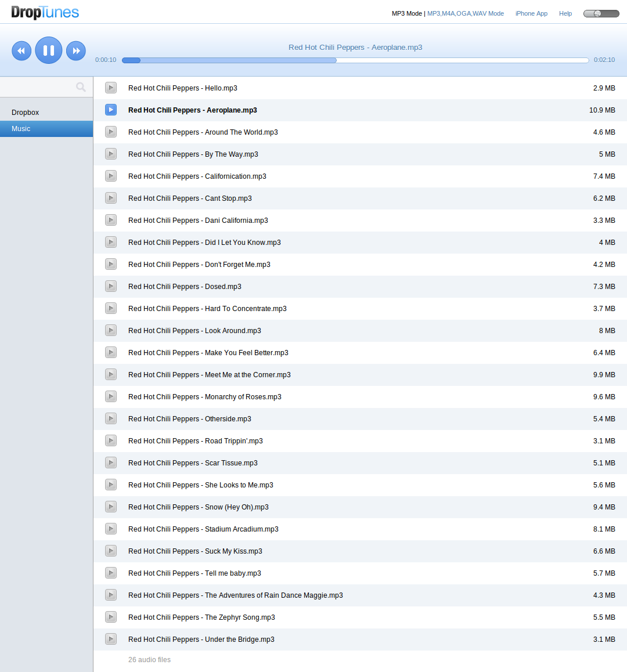The width and height of the screenshot is (627, 672).
Task: Click play icon for Scar Tissue.mp3
Action: click(x=111, y=463)
